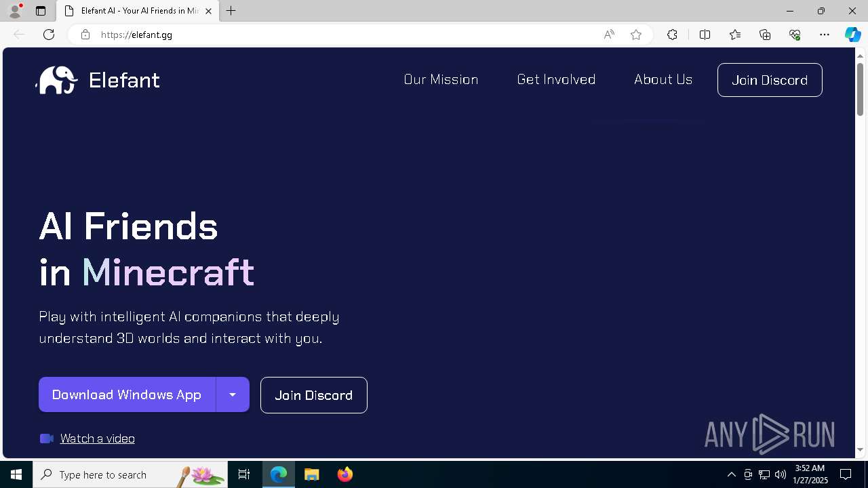The image size is (868, 488).
Task: Open the tab actions menu icon
Action: tap(41, 11)
